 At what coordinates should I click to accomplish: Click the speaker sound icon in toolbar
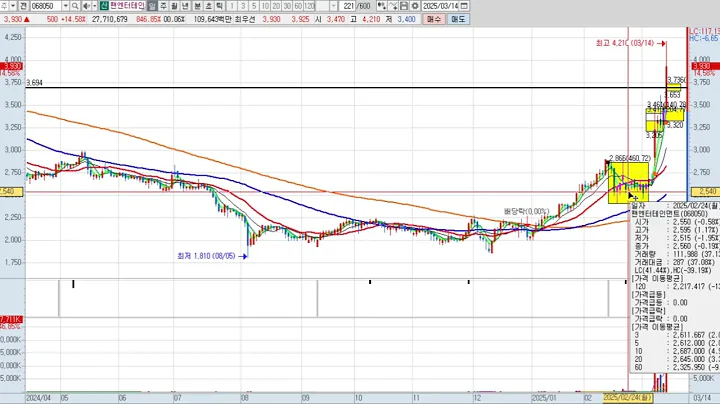[86, 6]
